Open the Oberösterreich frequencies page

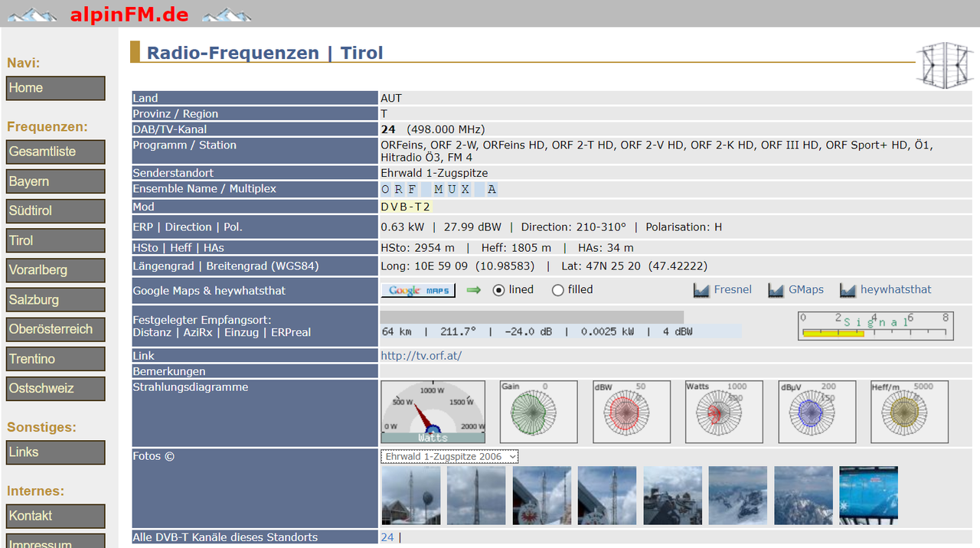tap(56, 329)
